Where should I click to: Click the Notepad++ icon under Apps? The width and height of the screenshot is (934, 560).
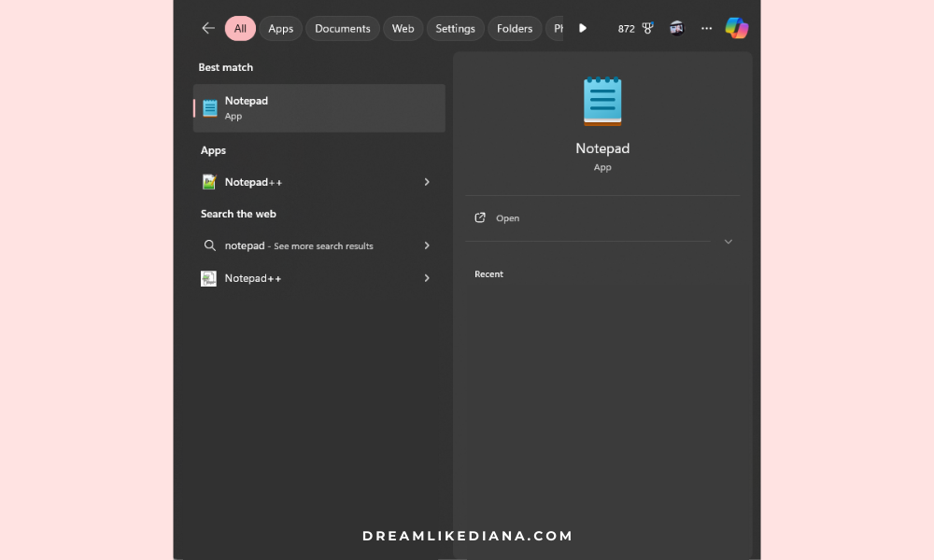click(x=208, y=181)
